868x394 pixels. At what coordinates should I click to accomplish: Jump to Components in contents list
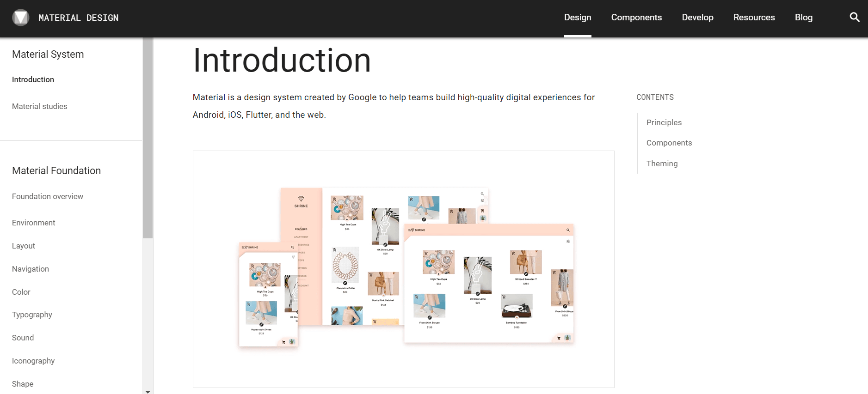(x=669, y=143)
